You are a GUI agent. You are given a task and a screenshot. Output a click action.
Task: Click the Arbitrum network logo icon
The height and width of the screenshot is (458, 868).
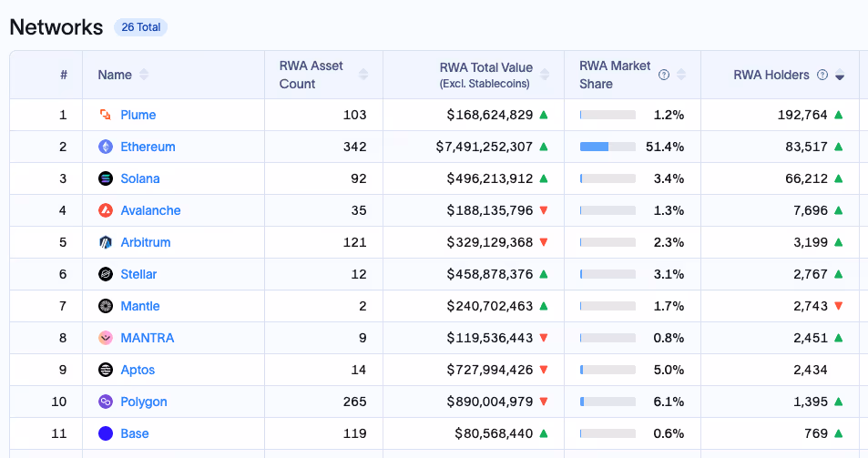tap(105, 242)
